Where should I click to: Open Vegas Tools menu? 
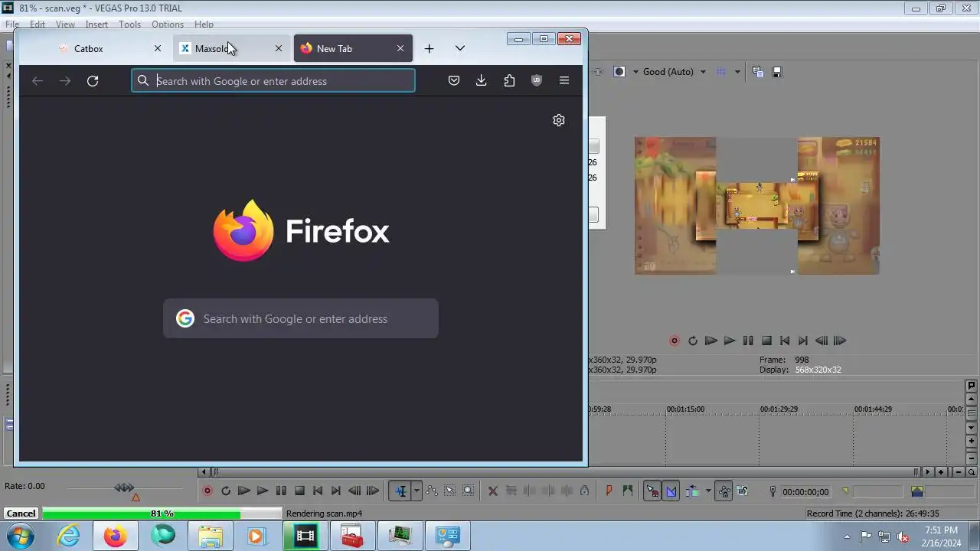click(x=129, y=24)
